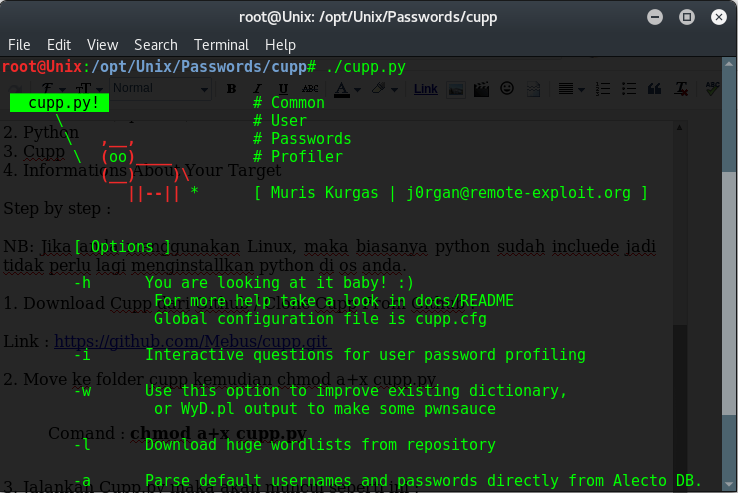
Task: Click 'Download huge wordlists from repository' text
Action: 320,445
